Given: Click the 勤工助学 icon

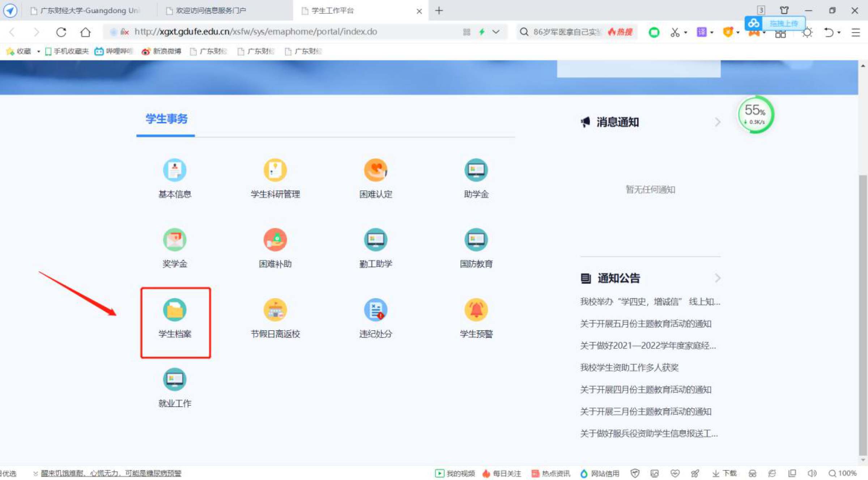Looking at the screenshot, I should click(375, 239).
